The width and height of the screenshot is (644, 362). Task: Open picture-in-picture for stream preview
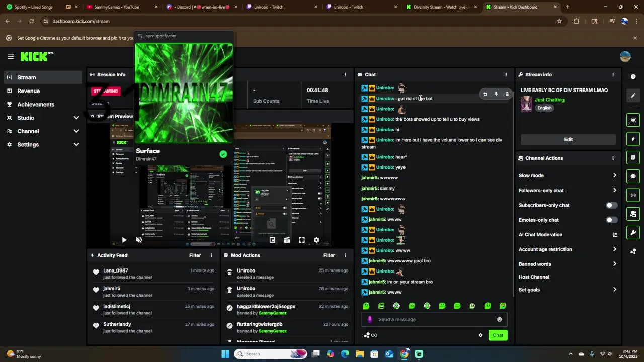point(272,240)
